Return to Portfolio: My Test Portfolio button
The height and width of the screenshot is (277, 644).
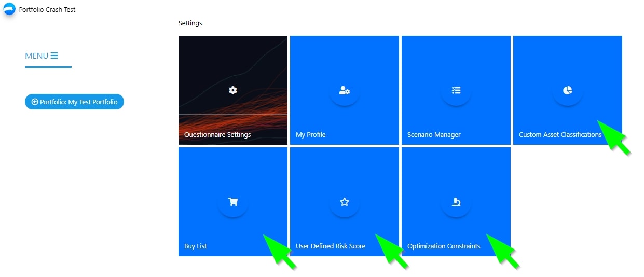click(x=74, y=102)
